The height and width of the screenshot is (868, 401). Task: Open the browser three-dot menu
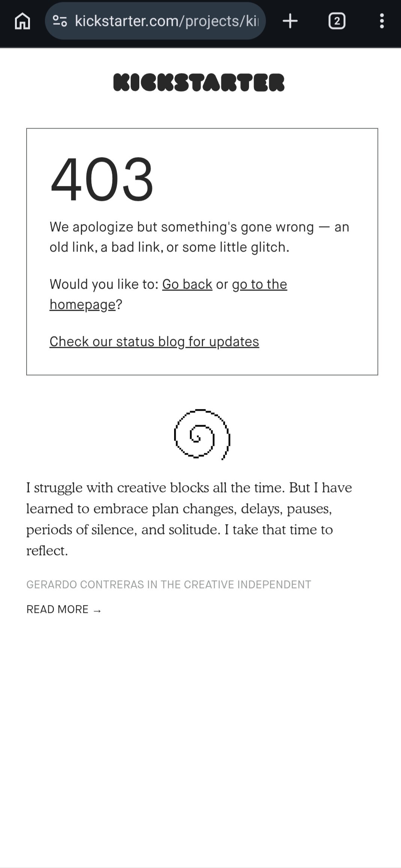pos(382,21)
